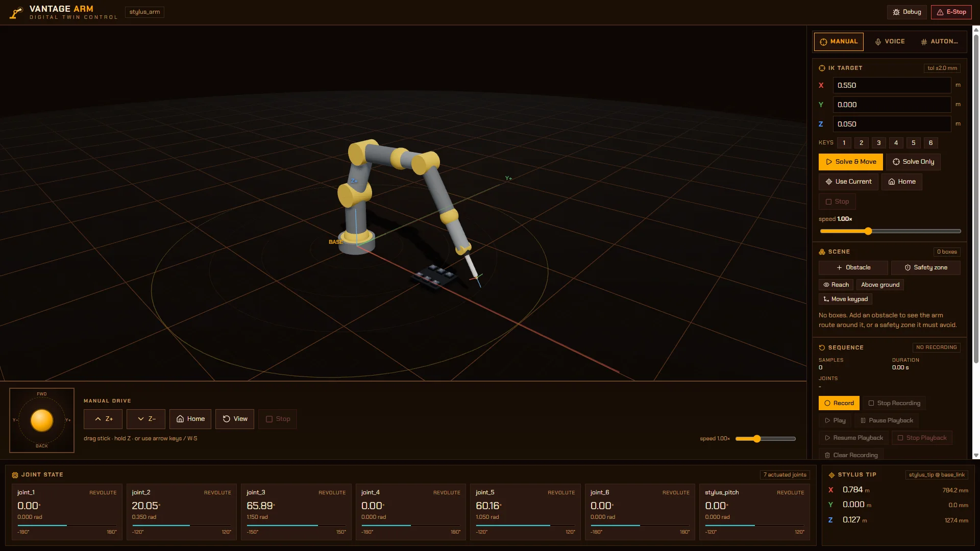Click Stop in the IK Target panel

coord(837,202)
